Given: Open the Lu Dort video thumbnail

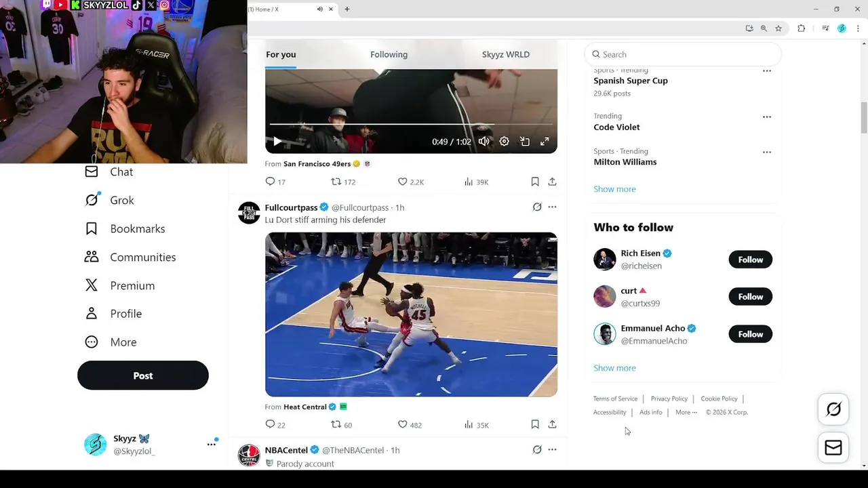Looking at the screenshot, I should (x=411, y=314).
